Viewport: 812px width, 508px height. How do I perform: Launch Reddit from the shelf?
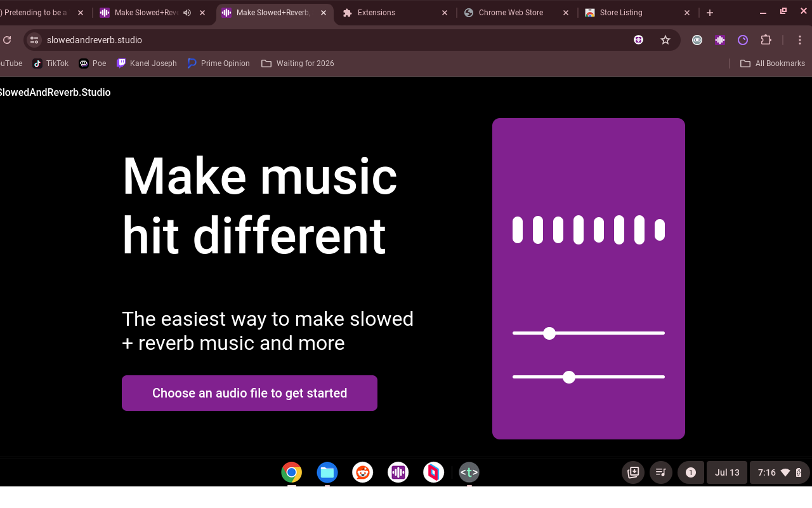coord(362,472)
